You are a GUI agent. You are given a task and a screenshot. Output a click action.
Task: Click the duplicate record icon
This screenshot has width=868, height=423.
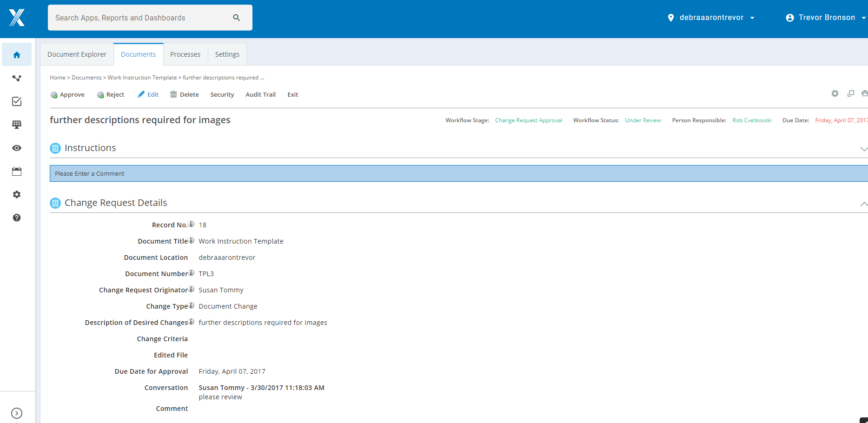click(851, 93)
